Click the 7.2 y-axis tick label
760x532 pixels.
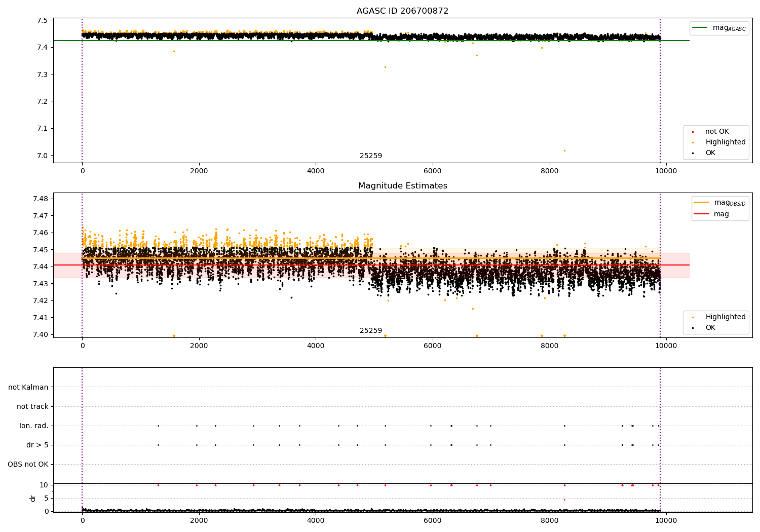[x=43, y=102]
